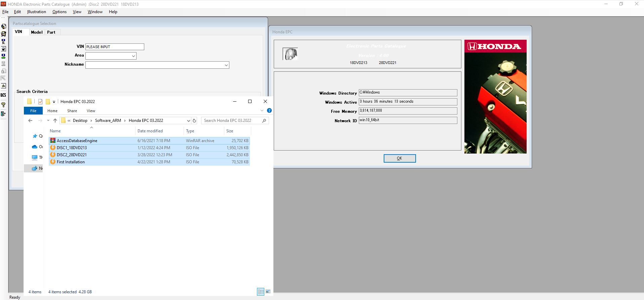The width and height of the screenshot is (644, 300).
Task: Open the Help menu in Honda EPC
Action: click(113, 12)
